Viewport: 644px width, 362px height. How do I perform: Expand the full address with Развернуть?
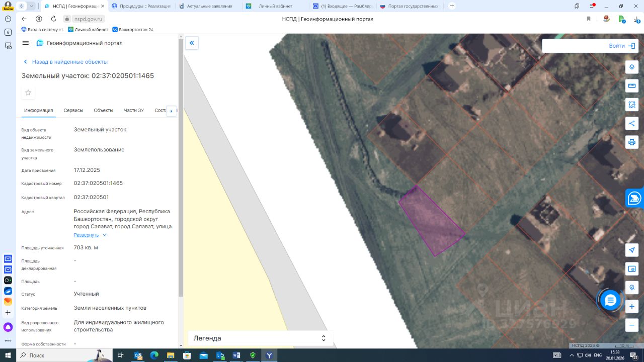click(90, 235)
